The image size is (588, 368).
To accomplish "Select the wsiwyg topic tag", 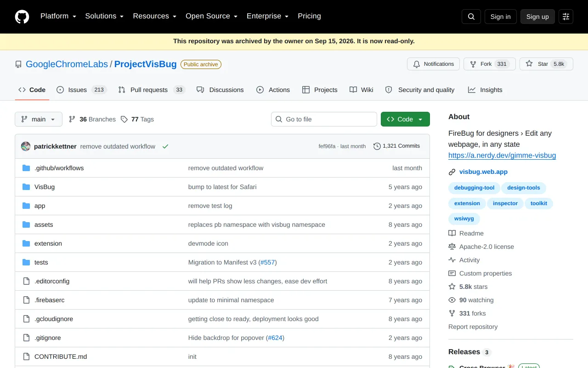I will coord(464,219).
